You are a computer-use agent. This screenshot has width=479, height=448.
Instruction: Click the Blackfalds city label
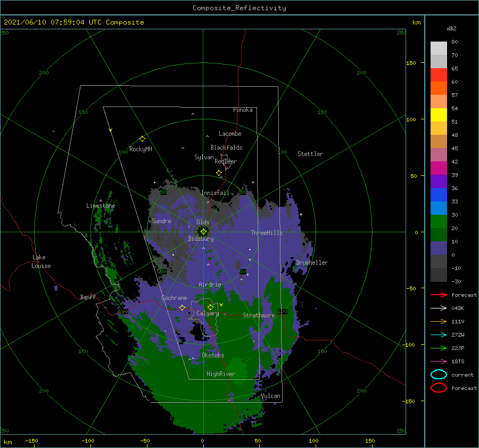click(226, 148)
